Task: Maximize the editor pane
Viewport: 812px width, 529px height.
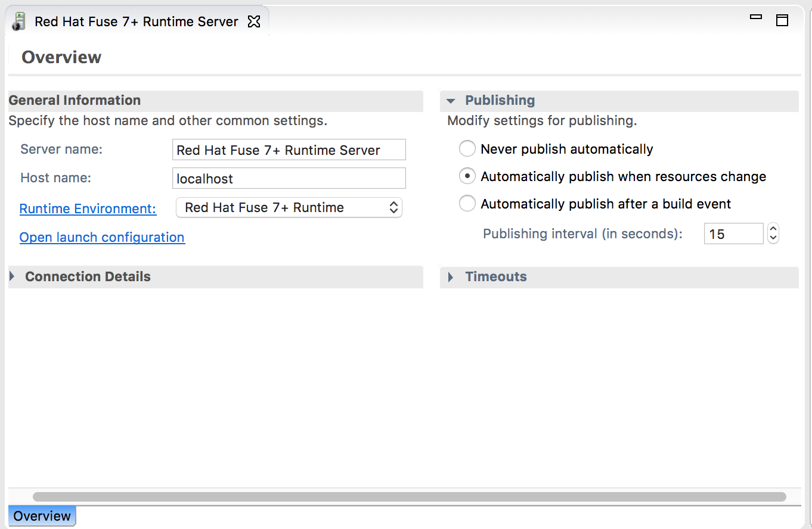Action: click(782, 21)
